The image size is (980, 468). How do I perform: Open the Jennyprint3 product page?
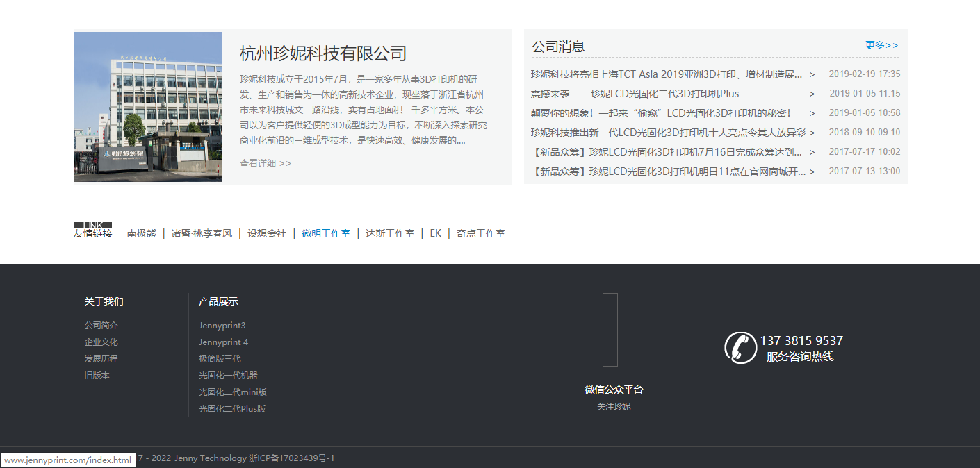(222, 325)
